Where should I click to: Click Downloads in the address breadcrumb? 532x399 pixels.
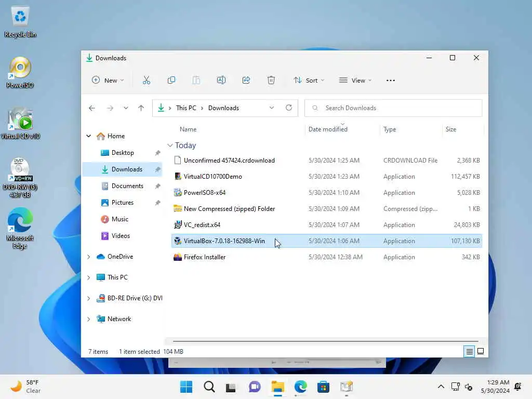click(x=223, y=108)
